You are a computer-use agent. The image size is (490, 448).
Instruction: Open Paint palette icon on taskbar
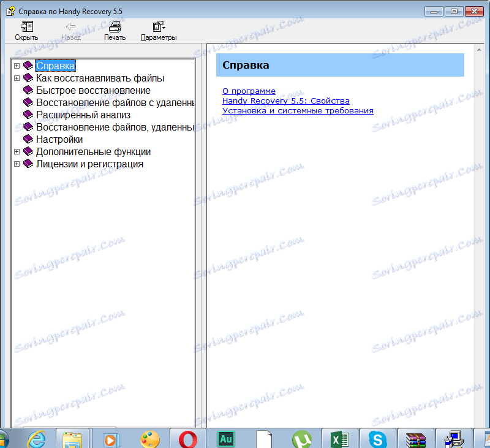click(x=150, y=439)
